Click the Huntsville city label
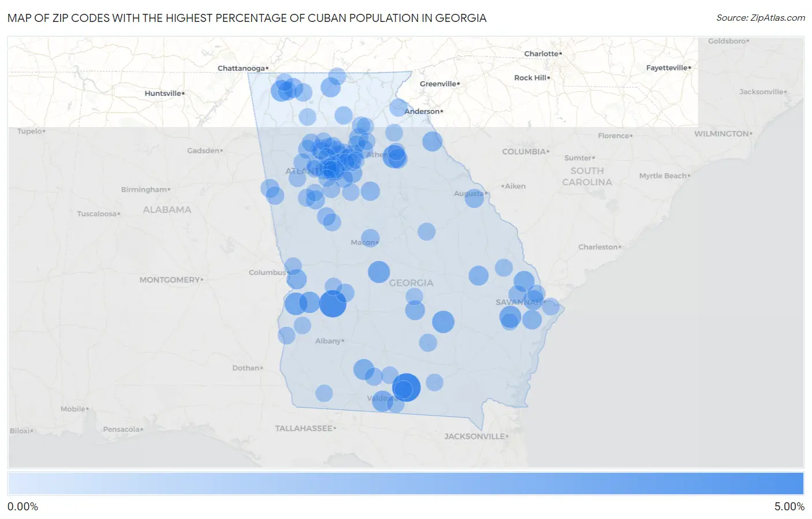The height and width of the screenshot is (519, 812). point(163,93)
